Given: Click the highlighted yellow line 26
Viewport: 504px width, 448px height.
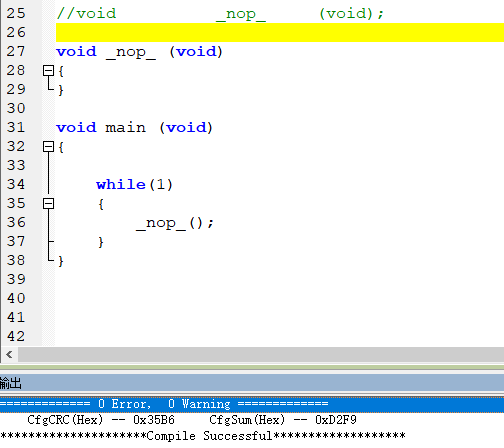Looking at the screenshot, I should coord(280,32).
